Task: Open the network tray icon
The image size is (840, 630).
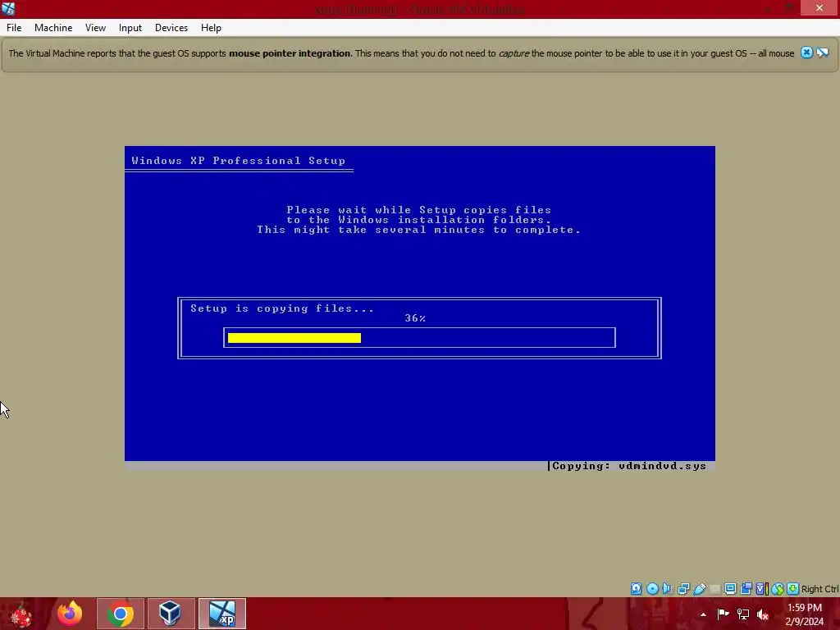Action: (x=742, y=614)
